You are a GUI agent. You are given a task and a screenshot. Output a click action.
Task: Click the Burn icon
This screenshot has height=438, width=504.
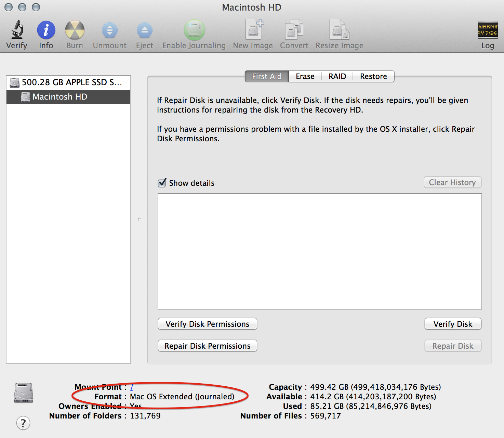pyautogui.click(x=74, y=33)
